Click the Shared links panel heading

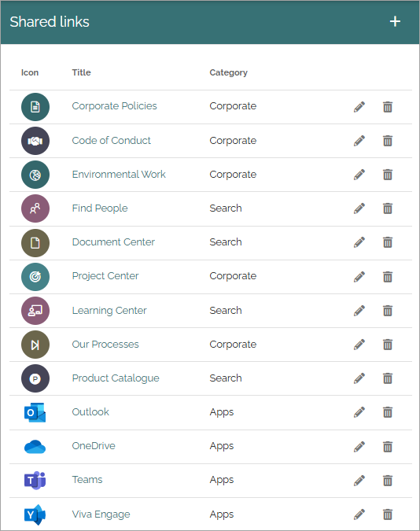coord(50,22)
